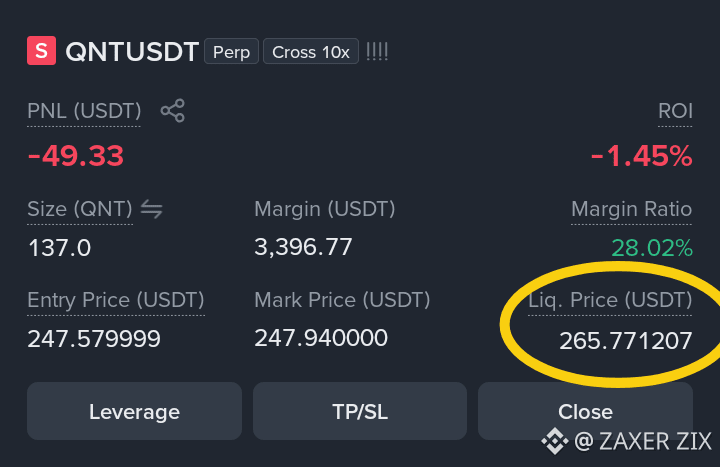Click the liquidation price 265.771207
Screen dimensions: 720x467
click(625, 341)
